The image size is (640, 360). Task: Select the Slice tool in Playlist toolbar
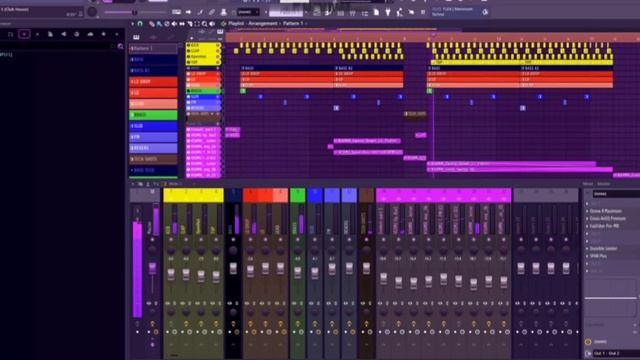click(x=189, y=24)
